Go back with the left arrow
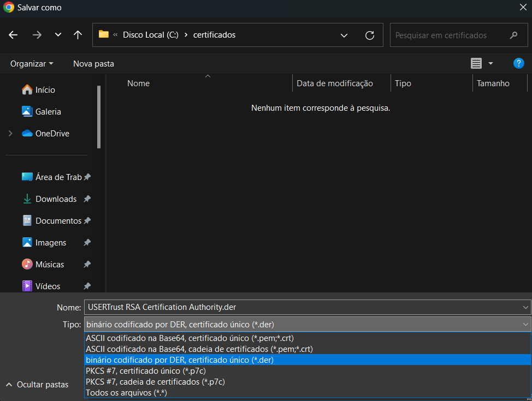 (13, 35)
